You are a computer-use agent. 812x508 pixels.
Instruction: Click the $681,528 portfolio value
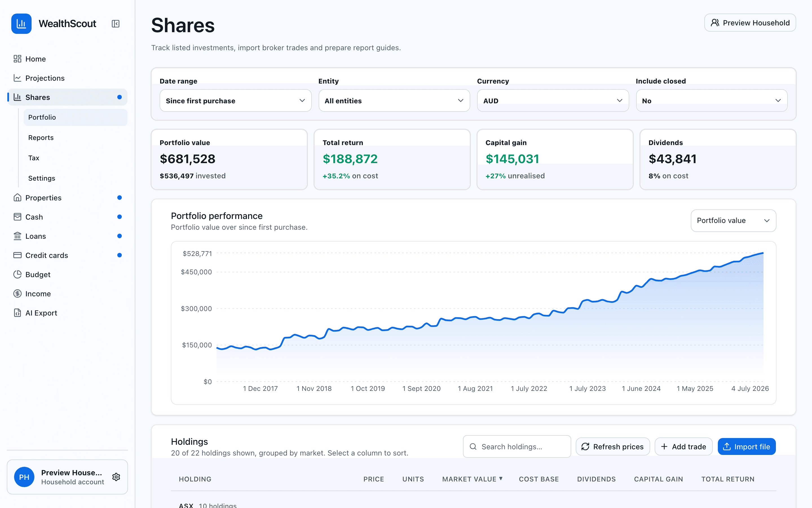pyautogui.click(x=187, y=159)
